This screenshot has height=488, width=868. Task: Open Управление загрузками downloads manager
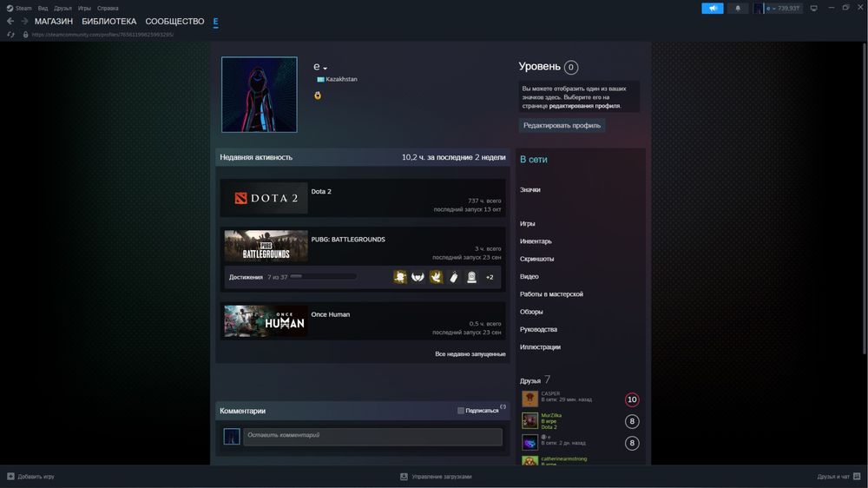coord(437,477)
